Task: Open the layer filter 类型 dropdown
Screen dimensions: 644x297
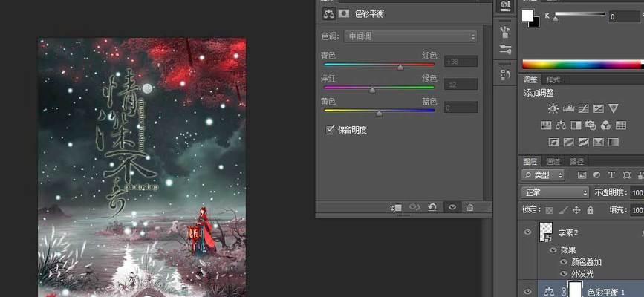Action: tap(543, 175)
